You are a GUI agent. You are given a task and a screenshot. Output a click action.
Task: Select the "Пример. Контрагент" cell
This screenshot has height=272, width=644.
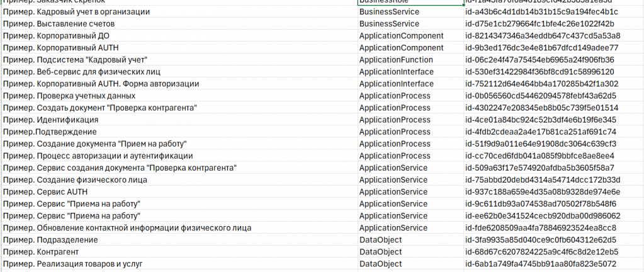coord(44,252)
